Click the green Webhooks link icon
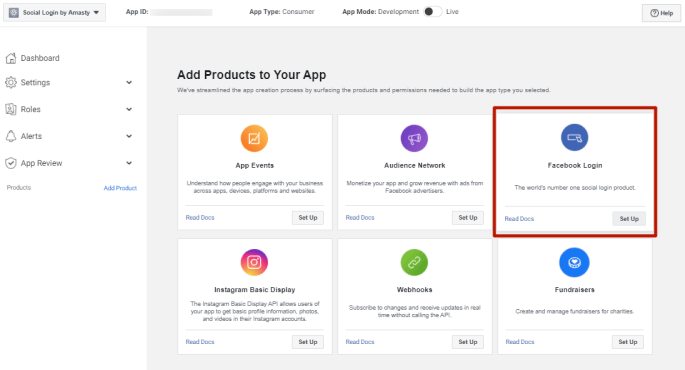 coord(414,262)
